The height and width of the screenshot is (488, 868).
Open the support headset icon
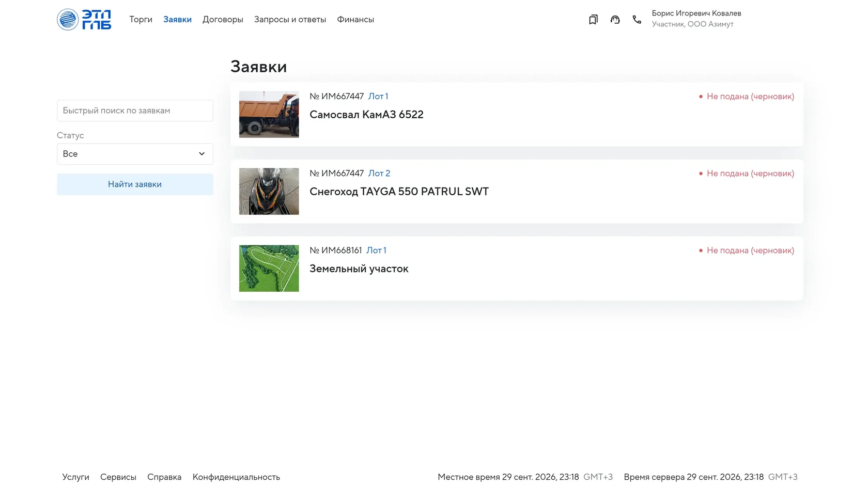pos(615,20)
